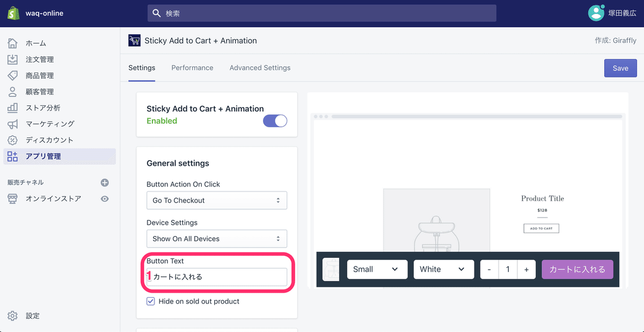This screenshot has width=644, height=332.
Task: Click the 注文管理 orders icon
Action: (x=13, y=59)
